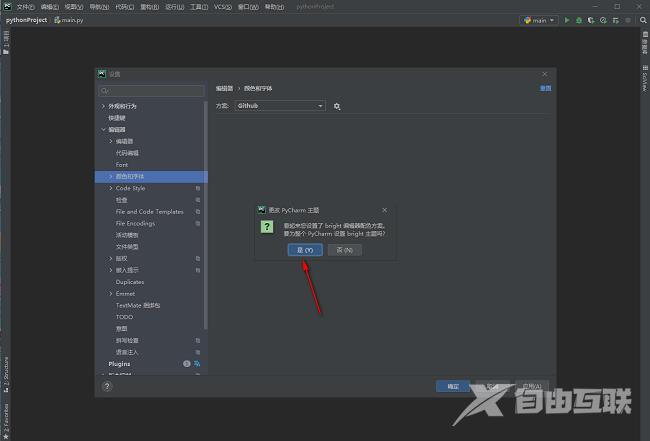
Task: Click the help question mark button
Action: click(x=107, y=386)
